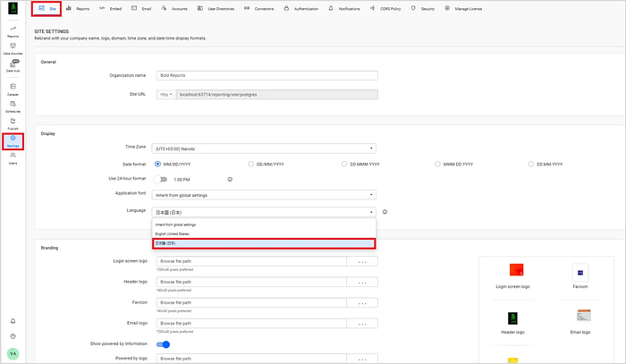This screenshot has height=364, width=626.
Task: Open the Application font dropdown
Action: [x=264, y=195]
